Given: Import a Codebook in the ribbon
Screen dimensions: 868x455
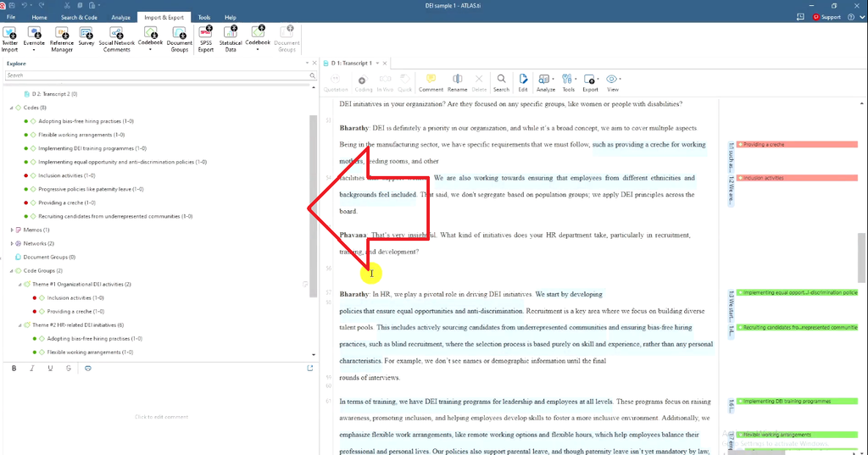Looking at the screenshot, I should tap(150, 35).
